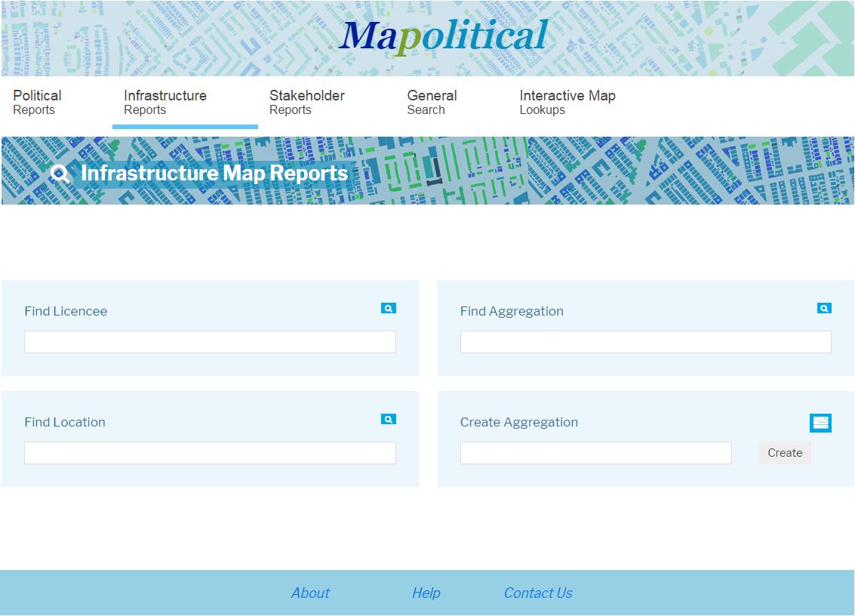The height and width of the screenshot is (616, 855).
Task: Click inside the Find Licencee input field
Action: [x=210, y=342]
